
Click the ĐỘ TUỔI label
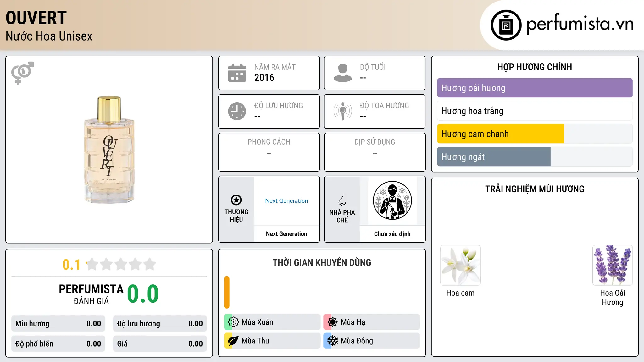pos(373,67)
